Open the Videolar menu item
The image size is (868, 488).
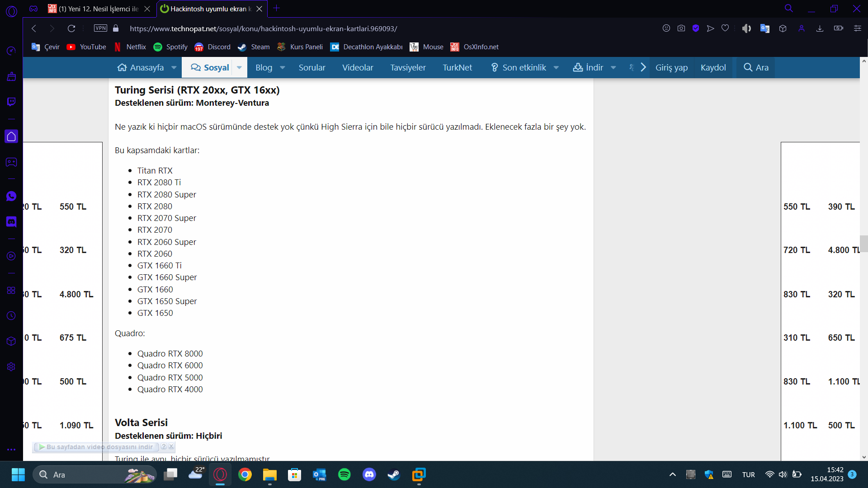[x=358, y=68]
